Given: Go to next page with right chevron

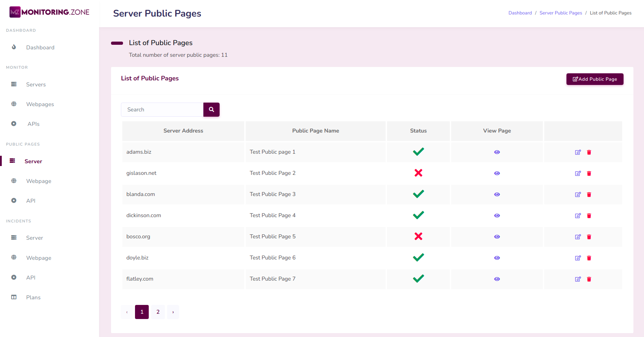Looking at the screenshot, I should [173, 312].
